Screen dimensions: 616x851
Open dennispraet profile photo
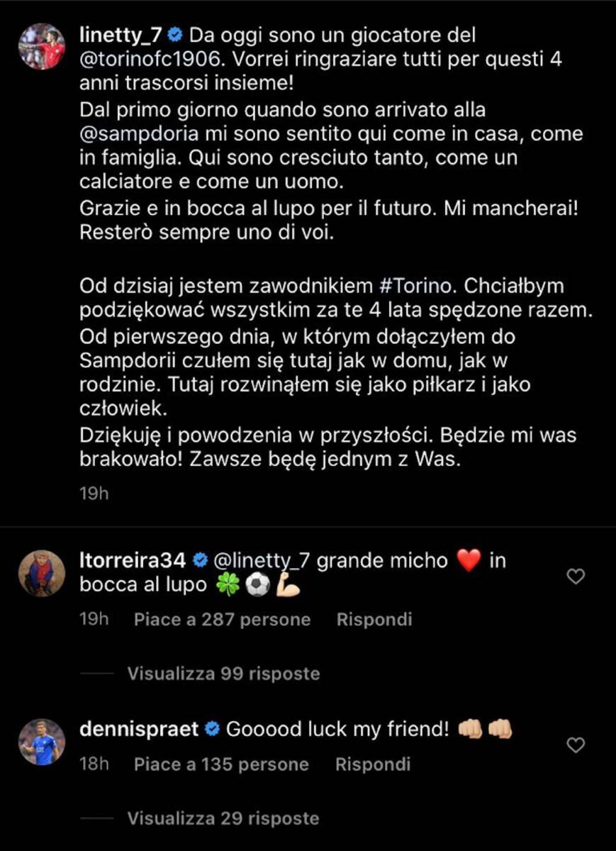pos(41,742)
